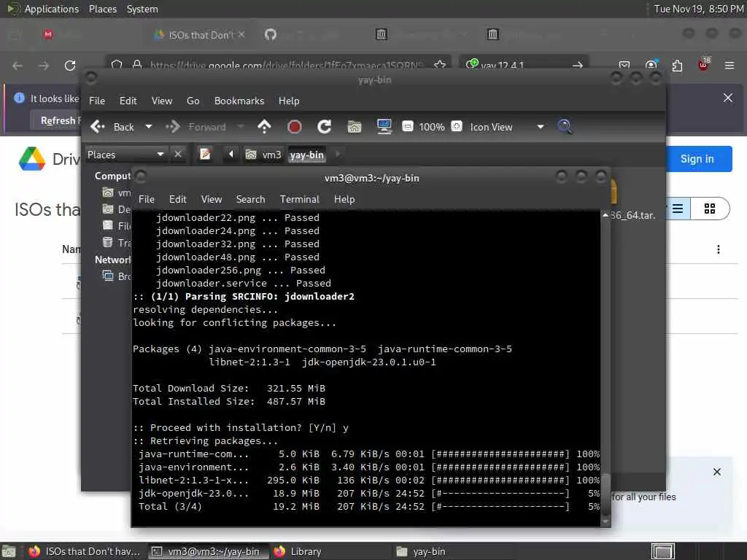The image size is (747, 560).
Task: Submit search with arrow button
Action: pyautogui.click(x=578, y=65)
